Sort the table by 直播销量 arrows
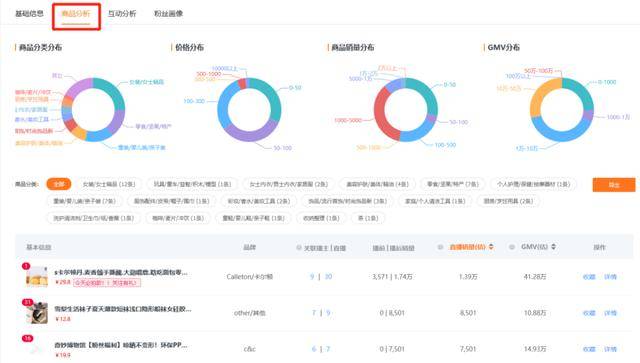The image size is (640, 363). coord(491,247)
